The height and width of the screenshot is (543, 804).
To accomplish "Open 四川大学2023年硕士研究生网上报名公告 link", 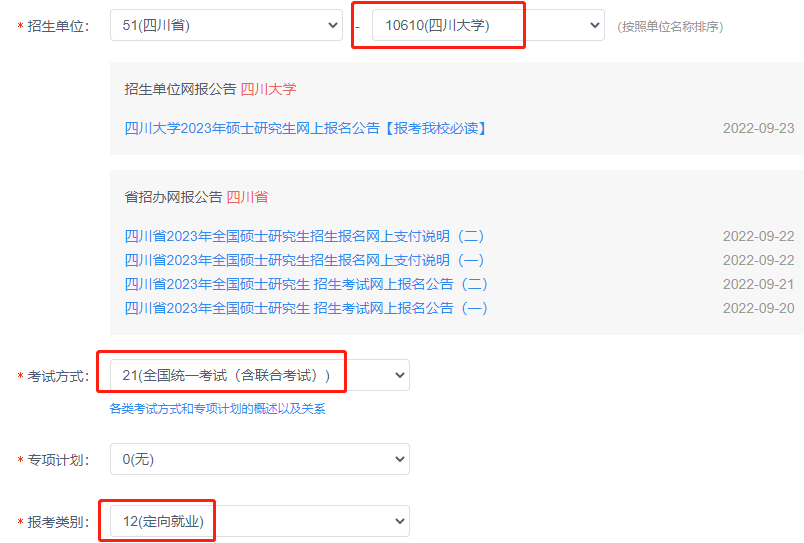I will [306, 128].
